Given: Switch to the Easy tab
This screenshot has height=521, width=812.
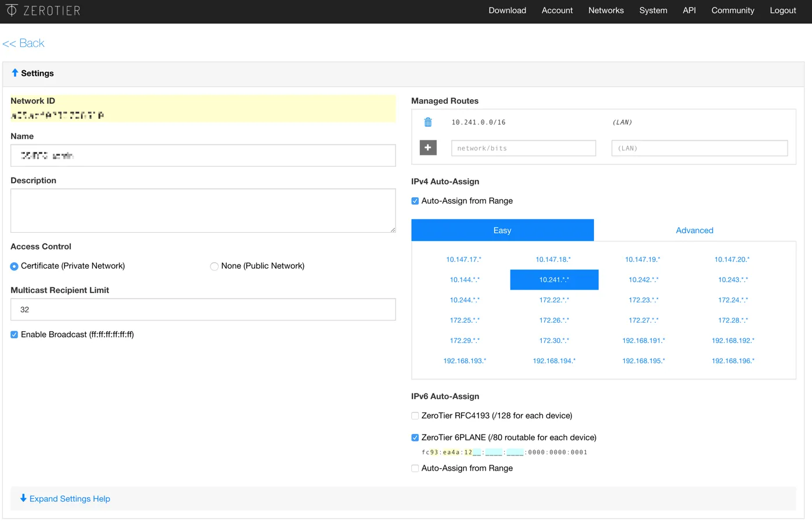Looking at the screenshot, I should point(502,230).
